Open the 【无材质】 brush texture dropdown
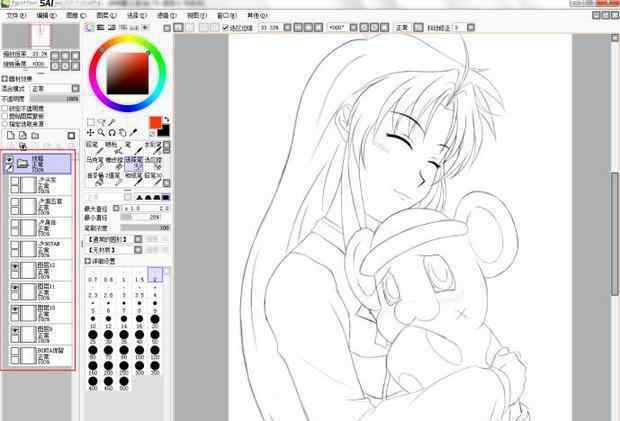This screenshot has height=421, width=620. 138,250
